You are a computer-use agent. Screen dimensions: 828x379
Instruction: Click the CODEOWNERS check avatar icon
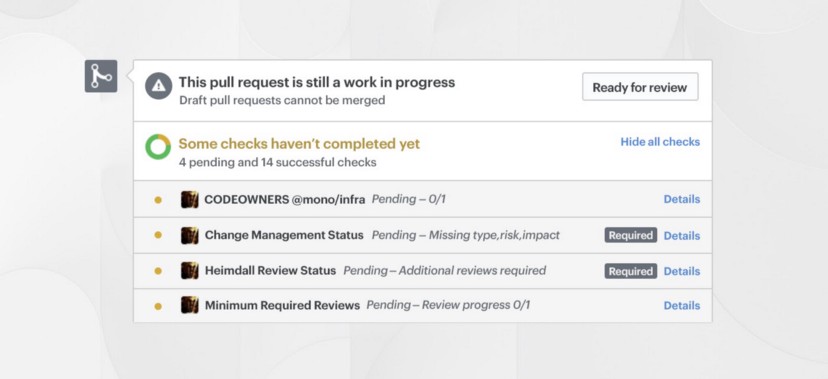point(190,200)
